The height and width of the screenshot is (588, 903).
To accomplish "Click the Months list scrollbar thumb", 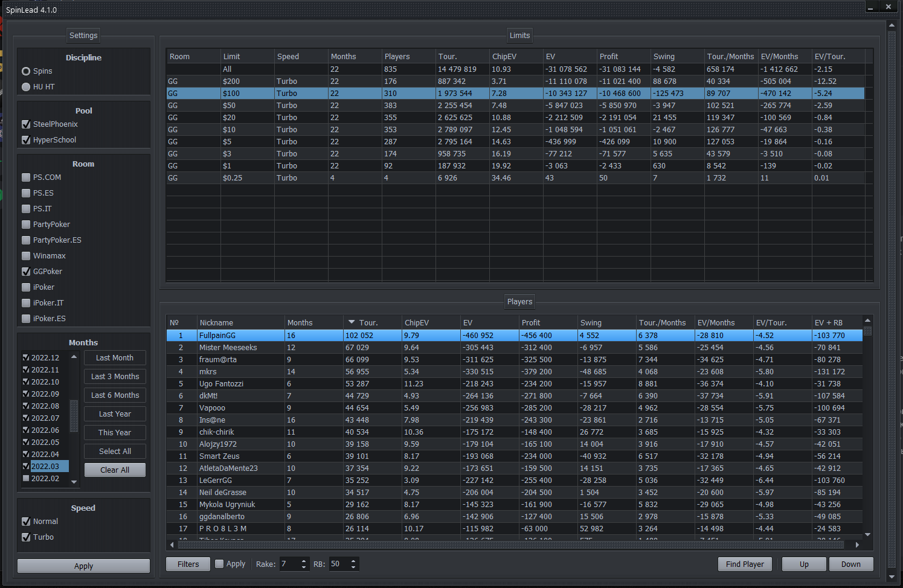I will pos(74,416).
